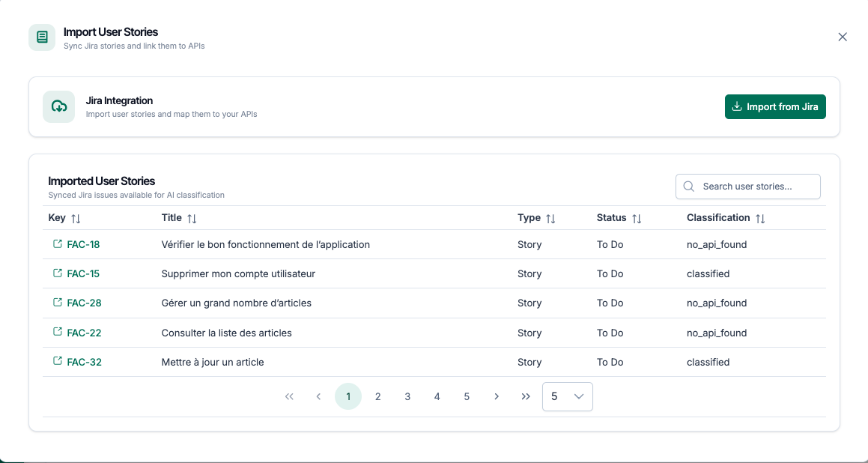The height and width of the screenshot is (463, 868).
Task: Sort table by Title column
Action: (x=192, y=219)
